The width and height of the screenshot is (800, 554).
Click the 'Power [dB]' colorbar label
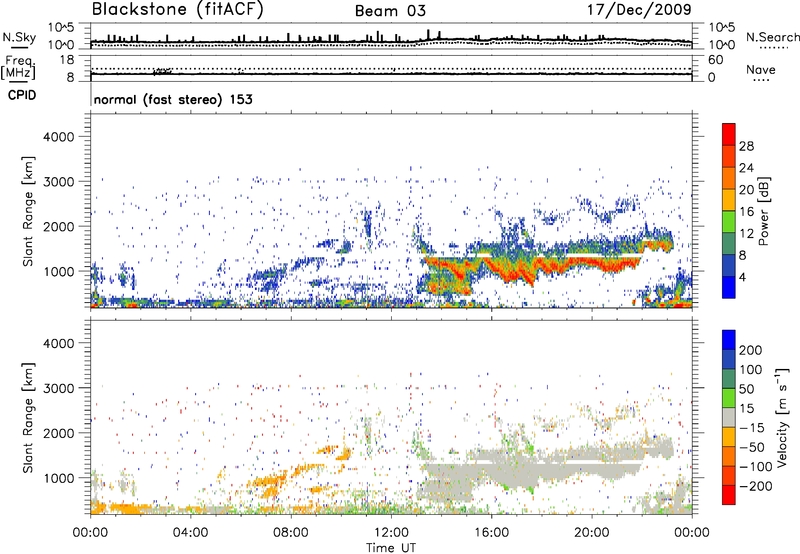tap(763, 211)
